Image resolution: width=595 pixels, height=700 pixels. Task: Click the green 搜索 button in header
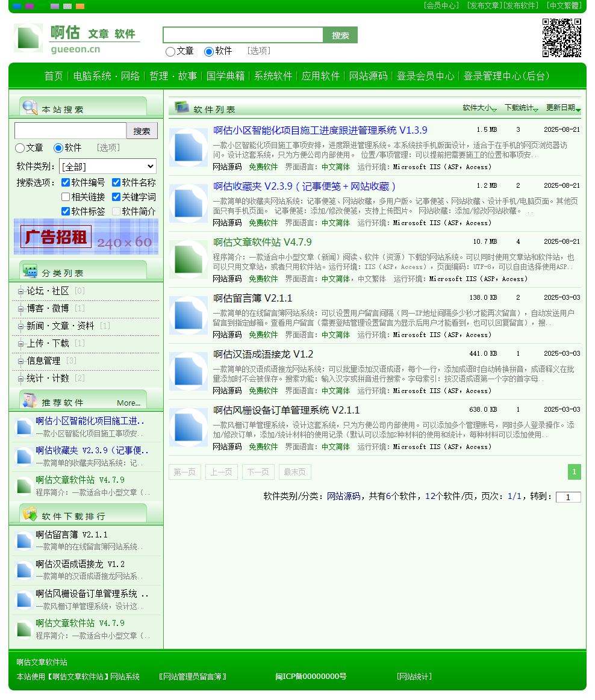point(340,36)
